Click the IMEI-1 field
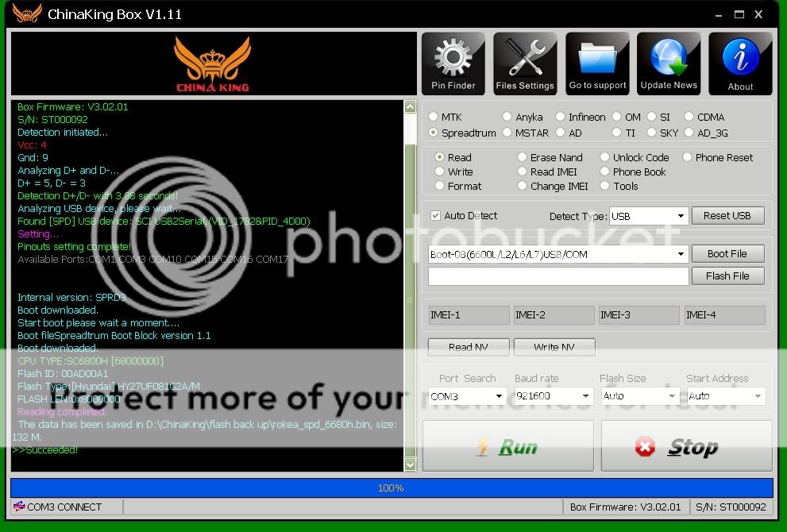Viewport: 787px width, 532px height. [469, 315]
